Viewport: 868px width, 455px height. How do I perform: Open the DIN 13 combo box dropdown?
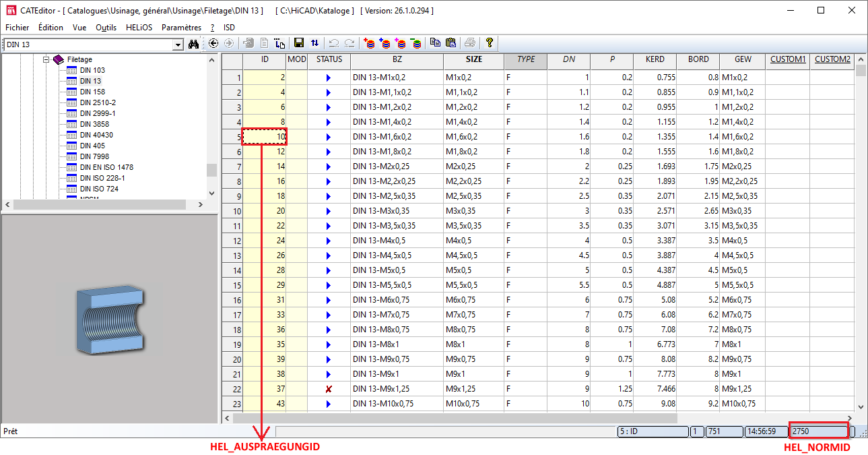(178, 44)
